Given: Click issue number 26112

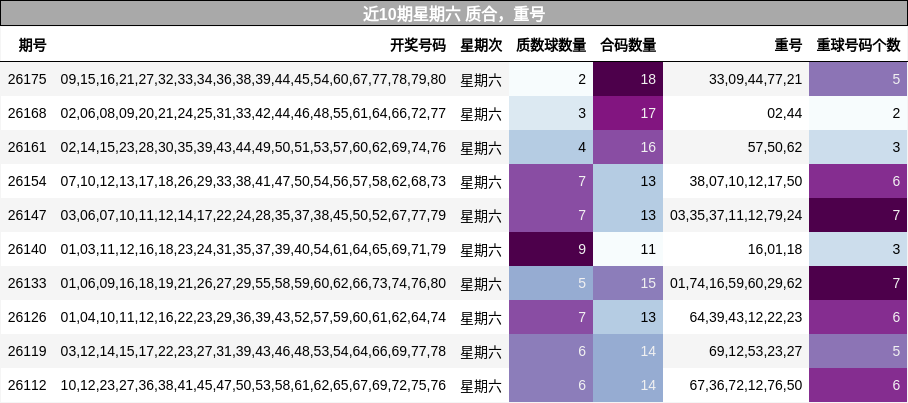Looking at the screenshot, I should tap(27, 386).
